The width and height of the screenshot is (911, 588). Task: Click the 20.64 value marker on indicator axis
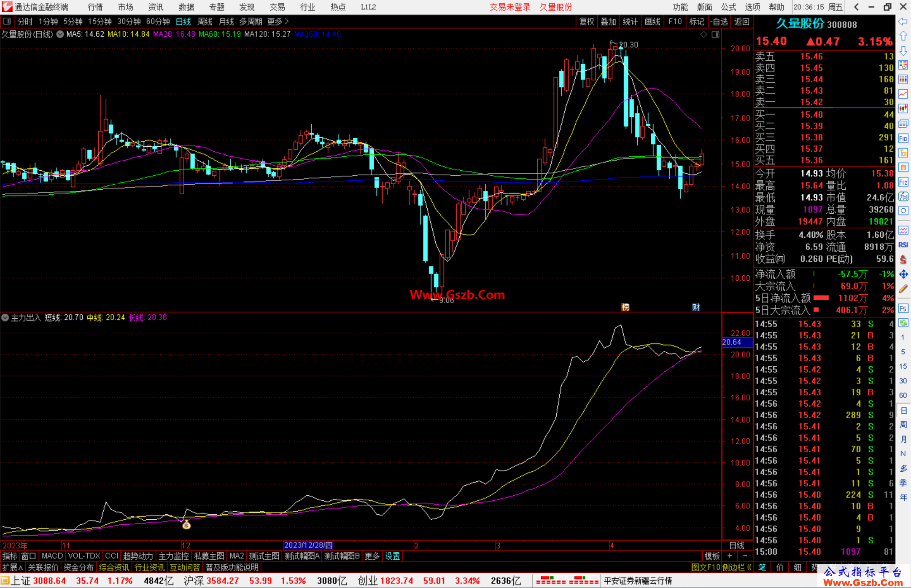737,342
